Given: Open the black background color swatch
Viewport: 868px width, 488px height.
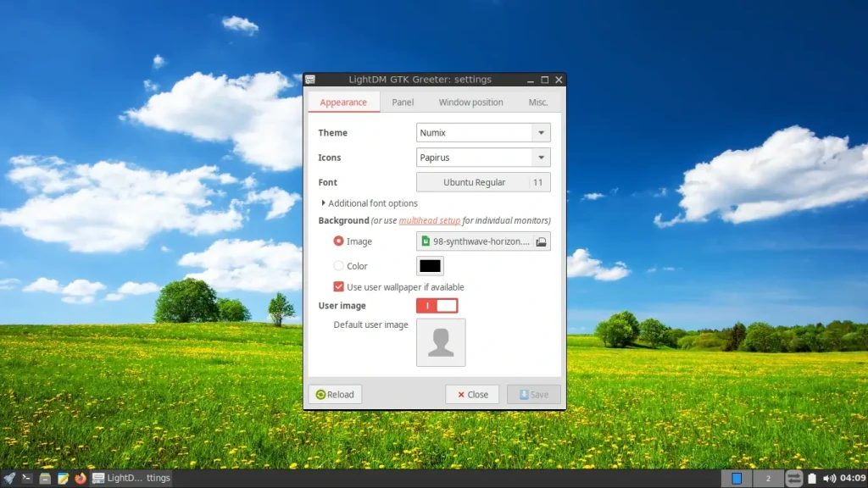Looking at the screenshot, I should click(x=430, y=266).
